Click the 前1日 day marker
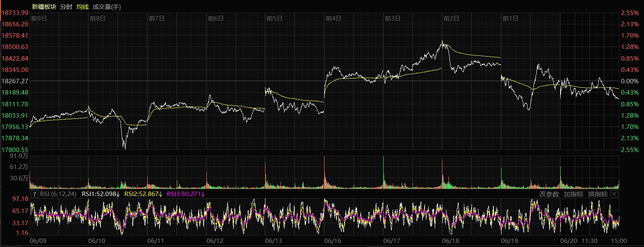 pos(510,19)
